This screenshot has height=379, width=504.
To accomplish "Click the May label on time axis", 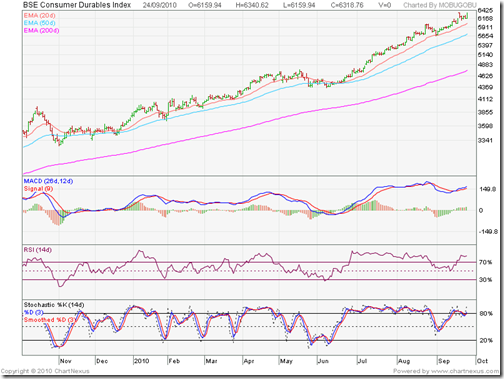I will click(286, 361).
